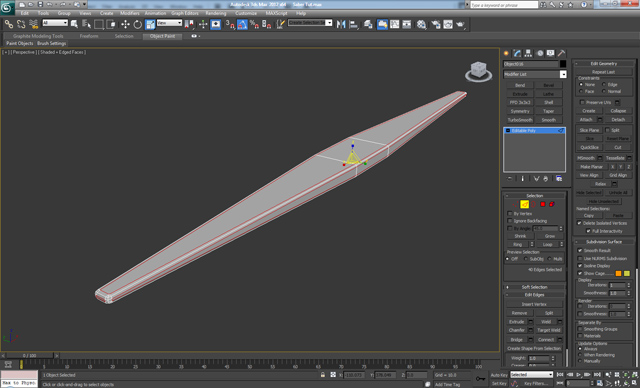This screenshot has width=640, height=388.
Task: Click Create Shape From Selection button
Action: pos(534,348)
